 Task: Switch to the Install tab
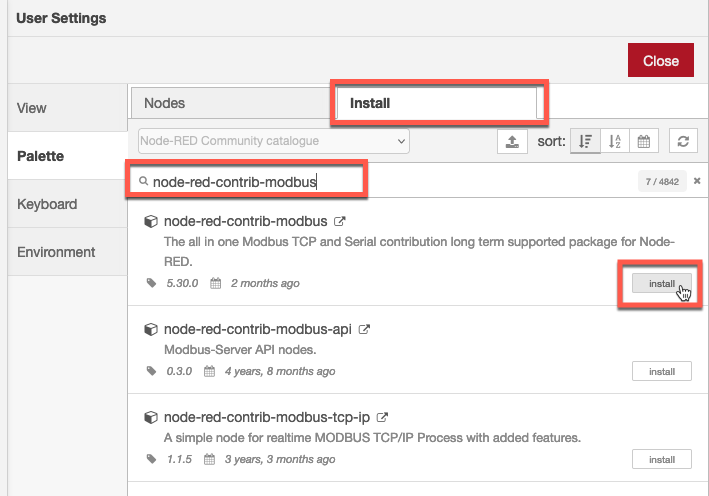tap(437, 103)
